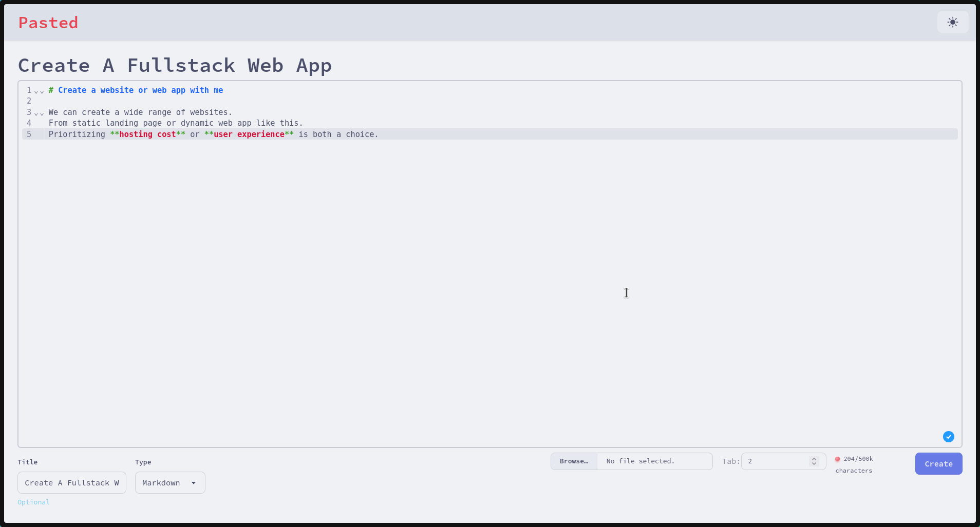Click the Browse… file button
Screen dimensions: 980x527
click(574, 461)
